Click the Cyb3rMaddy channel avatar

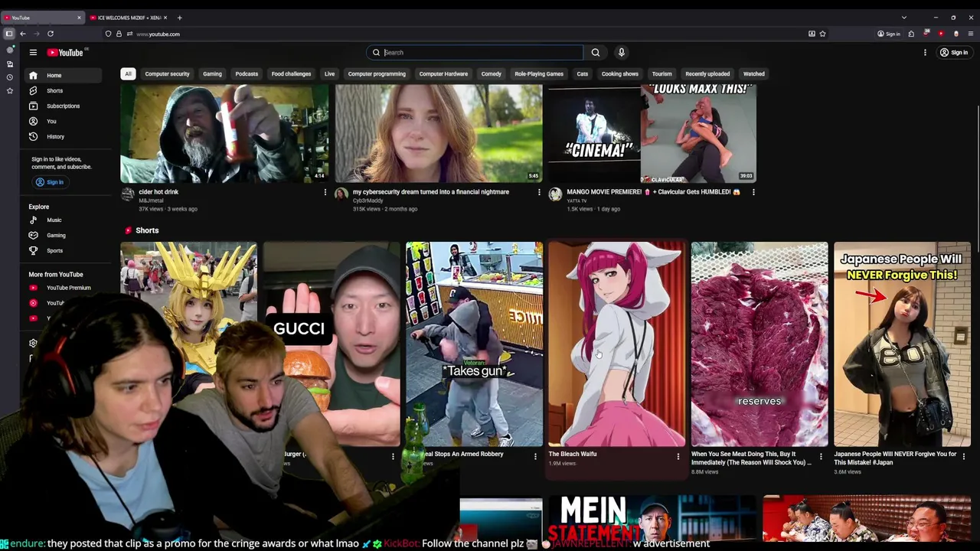(341, 194)
